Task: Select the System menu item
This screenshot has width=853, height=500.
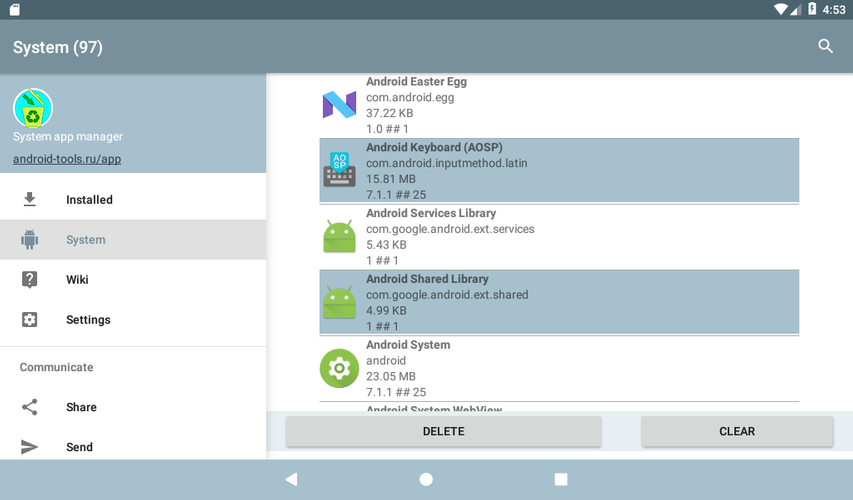Action: click(x=133, y=239)
